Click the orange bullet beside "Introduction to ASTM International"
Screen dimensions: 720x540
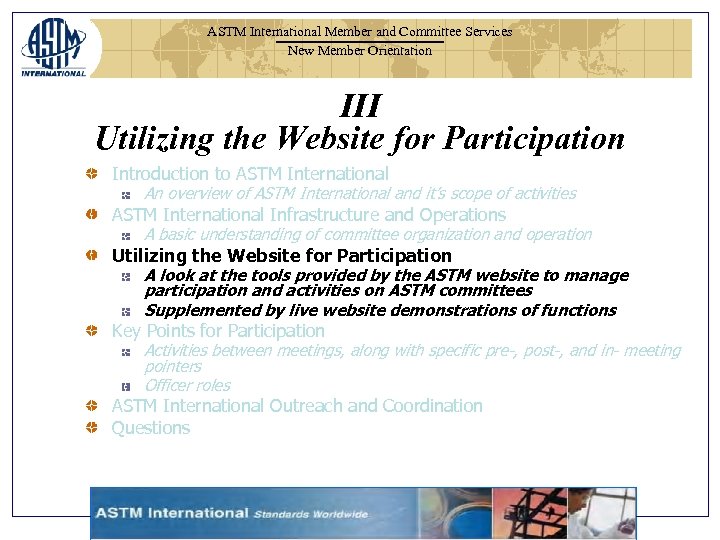tap(92, 174)
